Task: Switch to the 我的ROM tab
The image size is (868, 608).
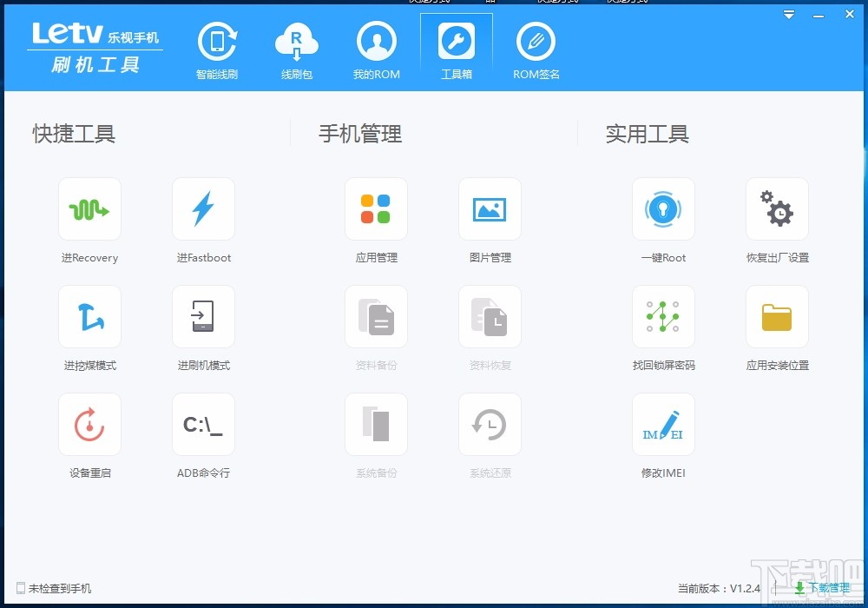Action: click(x=376, y=48)
